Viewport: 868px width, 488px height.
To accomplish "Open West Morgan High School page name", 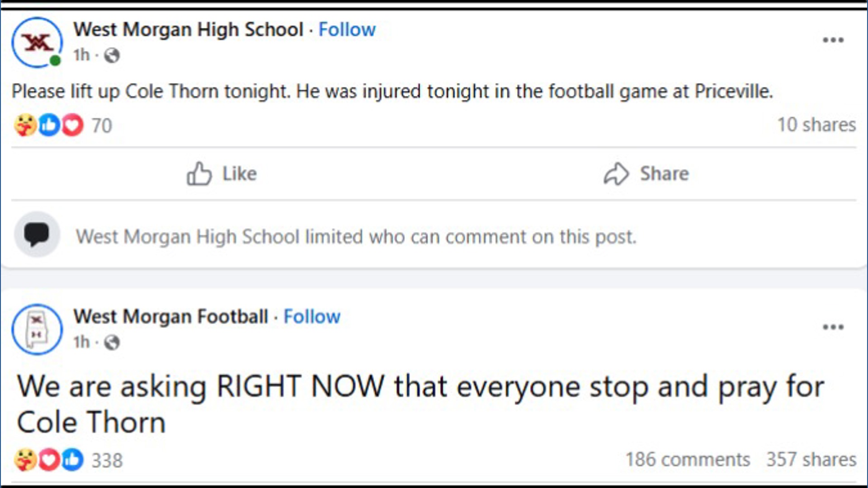I will pos(188,29).
